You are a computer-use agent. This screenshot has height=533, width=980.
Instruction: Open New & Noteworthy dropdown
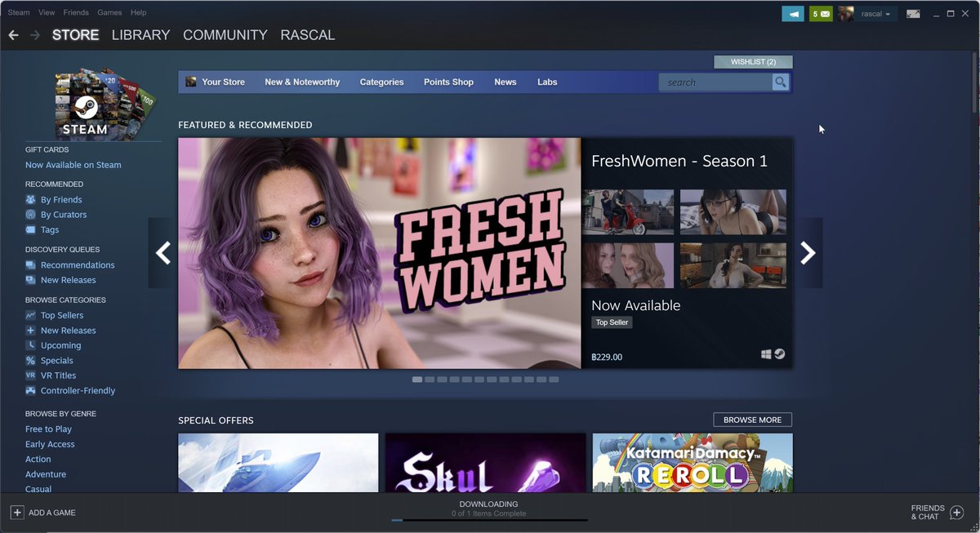click(x=302, y=82)
